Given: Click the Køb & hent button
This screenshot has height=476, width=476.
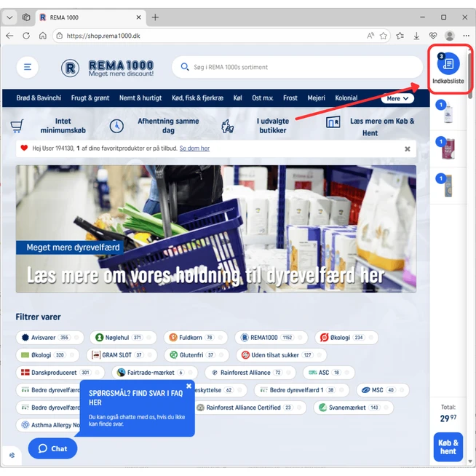Looking at the screenshot, I should [x=448, y=447].
